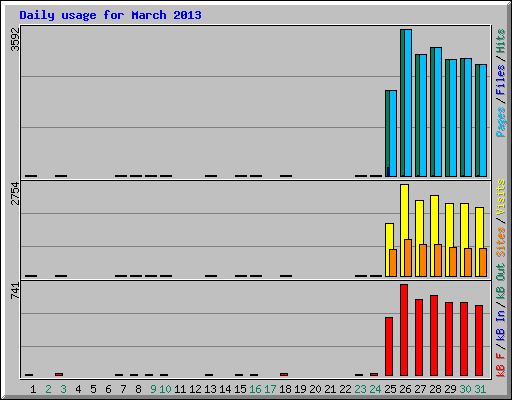512x400 pixels.
Task: Click the blue "Files" legend label
Action: (501, 80)
